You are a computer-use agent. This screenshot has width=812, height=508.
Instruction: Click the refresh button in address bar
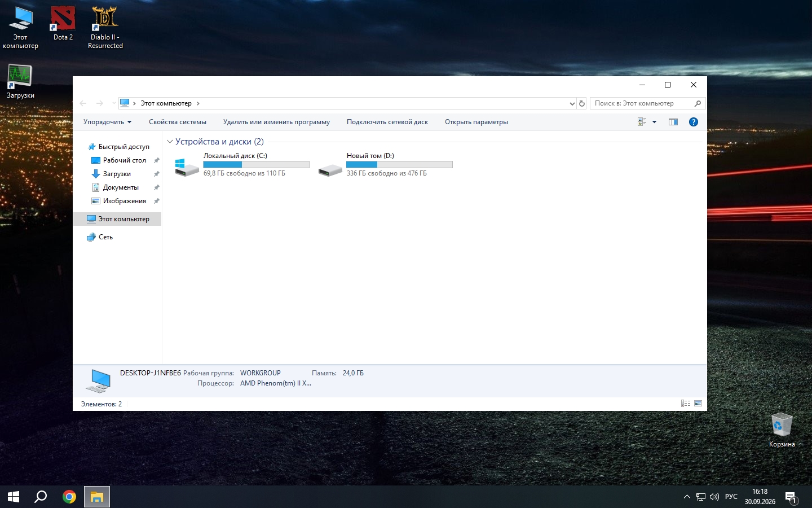582,103
